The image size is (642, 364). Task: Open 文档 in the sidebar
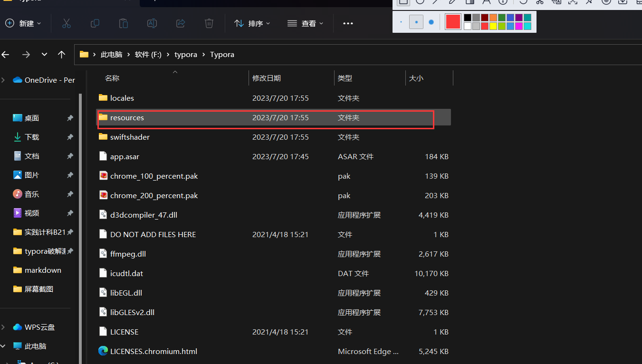coord(26,156)
